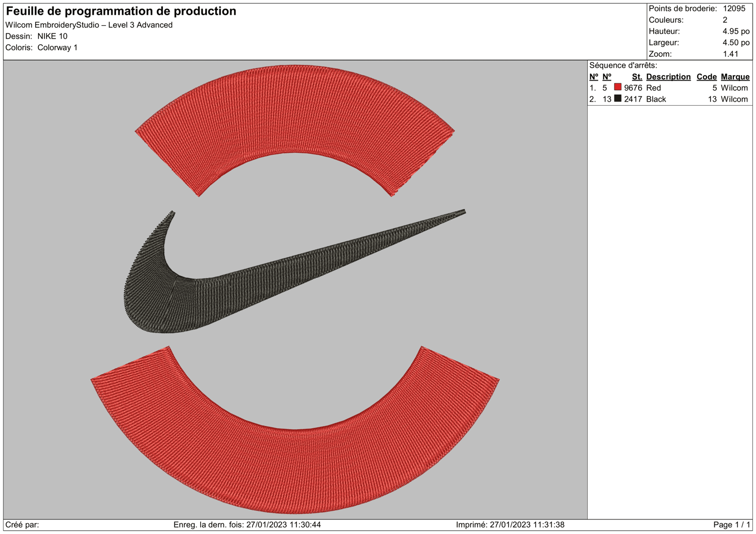
Task: Click the title 'Feuille de programmation de production'
Action: pyautogui.click(x=121, y=11)
